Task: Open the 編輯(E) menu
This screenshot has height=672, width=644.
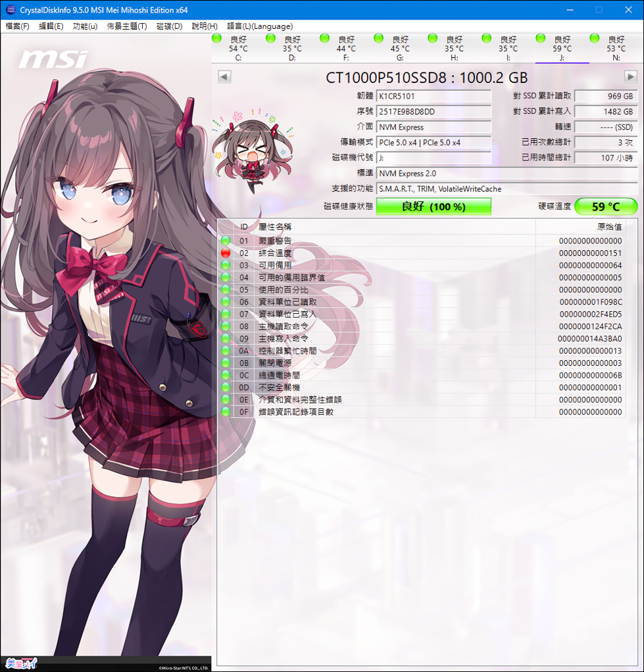Action: [x=51, y=26]
